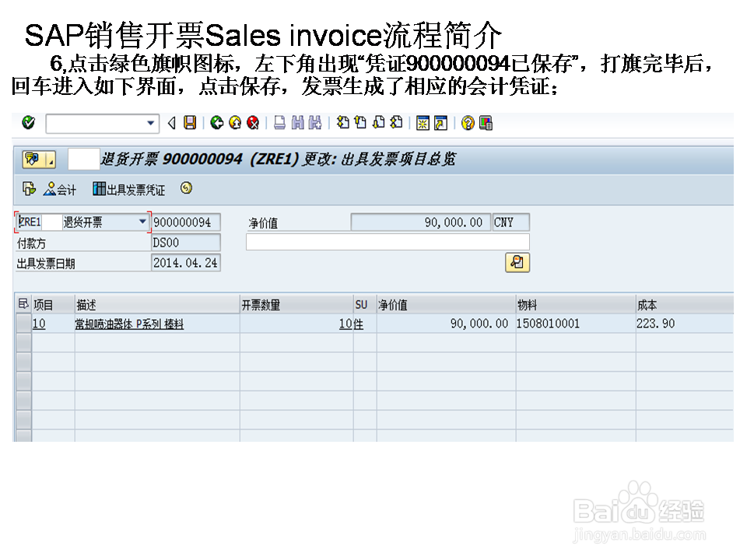Click the material number 1508010001

(549, 324)
